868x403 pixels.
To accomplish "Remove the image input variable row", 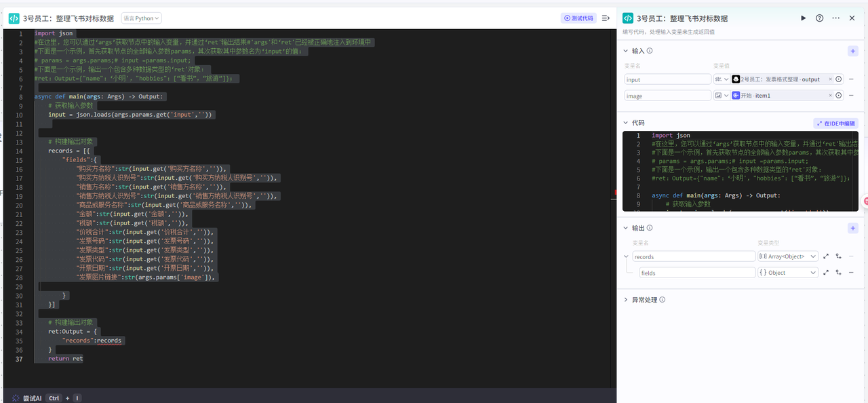I will click(851, 96).
